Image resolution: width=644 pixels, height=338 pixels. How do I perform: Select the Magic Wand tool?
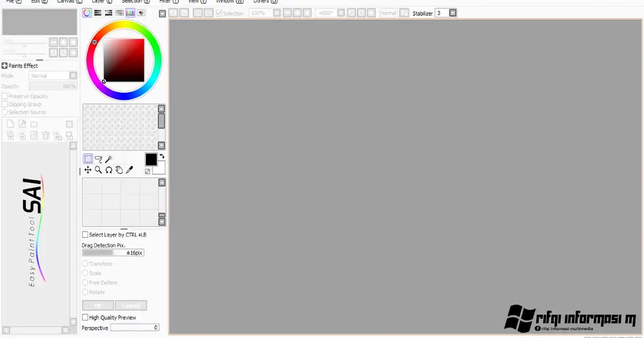point(108,159)
